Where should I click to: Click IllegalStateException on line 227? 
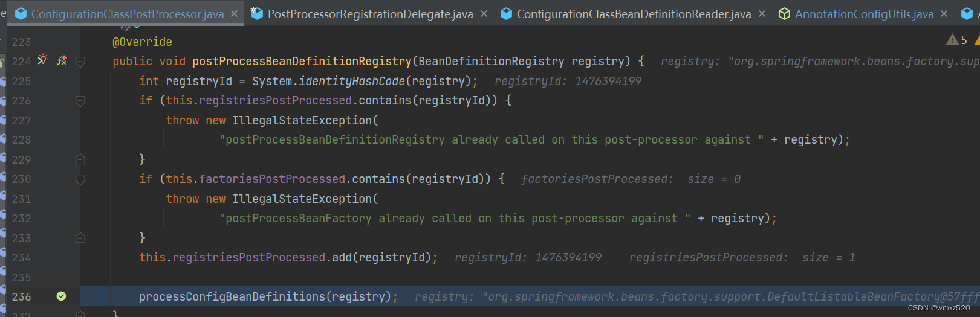pyautogui.click(x=302, y=120)
